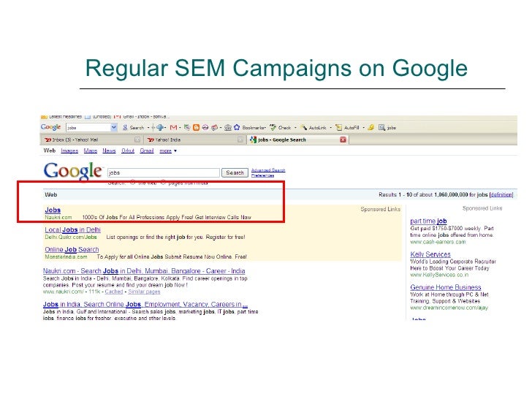The image size is (532, 399).
Task: Click the 'MonsterIndia.com' green URL text
Action: pos(66,256)
